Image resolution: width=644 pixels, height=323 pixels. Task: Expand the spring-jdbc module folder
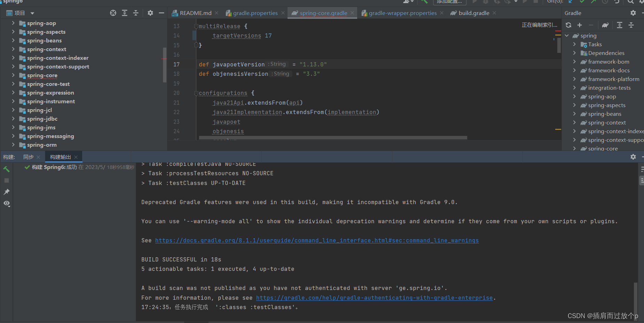tap(13, 119)
